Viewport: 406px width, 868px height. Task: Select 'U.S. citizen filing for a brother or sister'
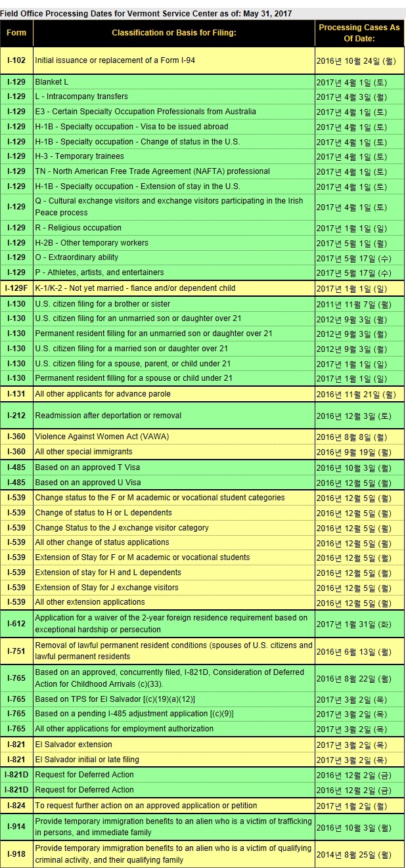click(x=102, y=304)
